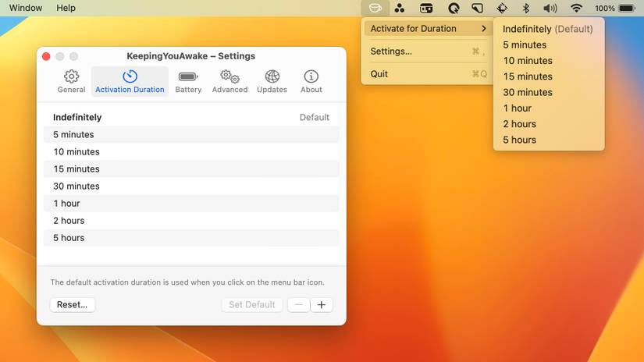This screenshot has width=644, height=362.
Task: Close the KeepingYouAwake Settings window
Action: pos(46,56)
